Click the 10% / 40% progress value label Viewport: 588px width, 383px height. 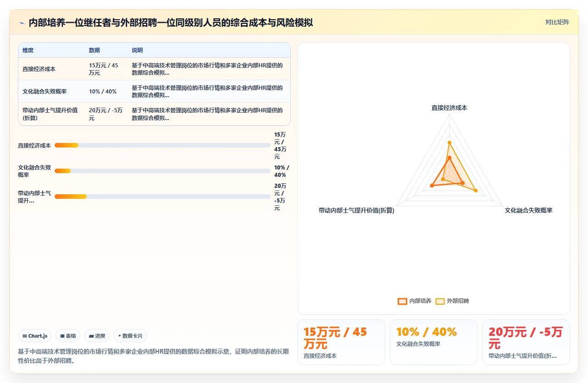click(x=282, y=171)
